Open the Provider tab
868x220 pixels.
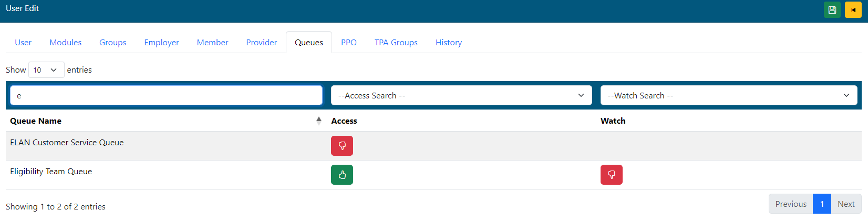(x=261, y=43)
